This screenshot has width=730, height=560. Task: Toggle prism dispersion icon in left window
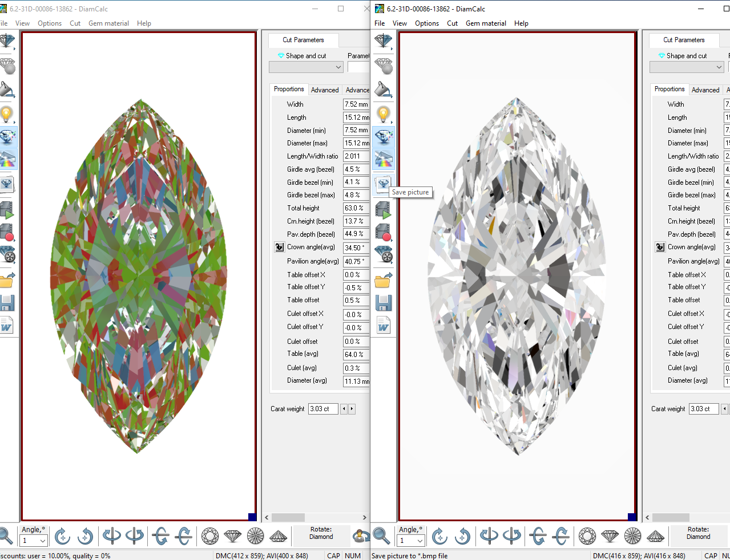click(7, 159)
